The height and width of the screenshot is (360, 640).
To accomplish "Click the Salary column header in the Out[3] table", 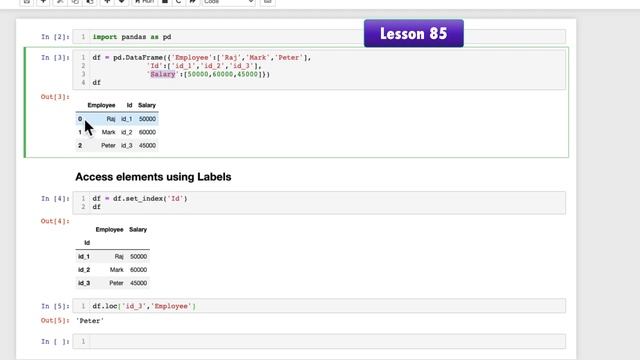I will (x=147, y=105).
